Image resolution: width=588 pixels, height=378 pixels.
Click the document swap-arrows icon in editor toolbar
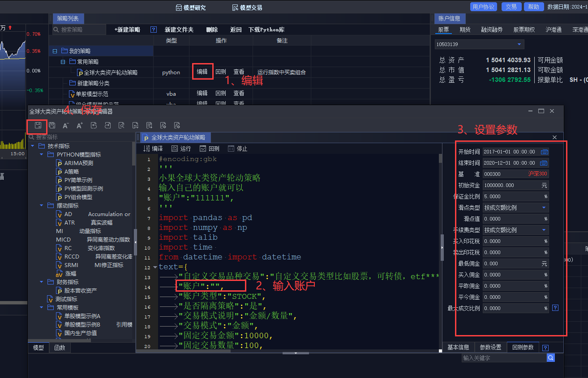[x=135, y=126]
